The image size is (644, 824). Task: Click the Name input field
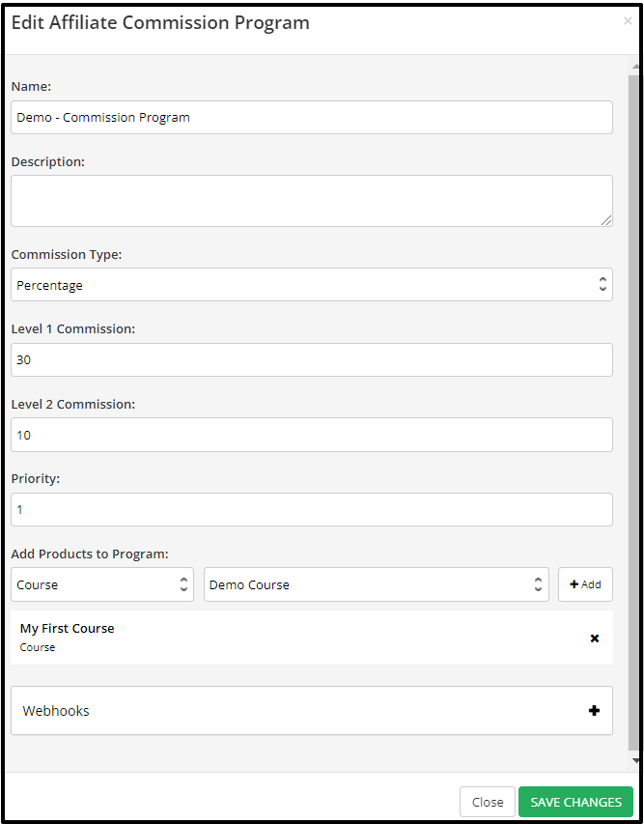click(x=312, y=117)
